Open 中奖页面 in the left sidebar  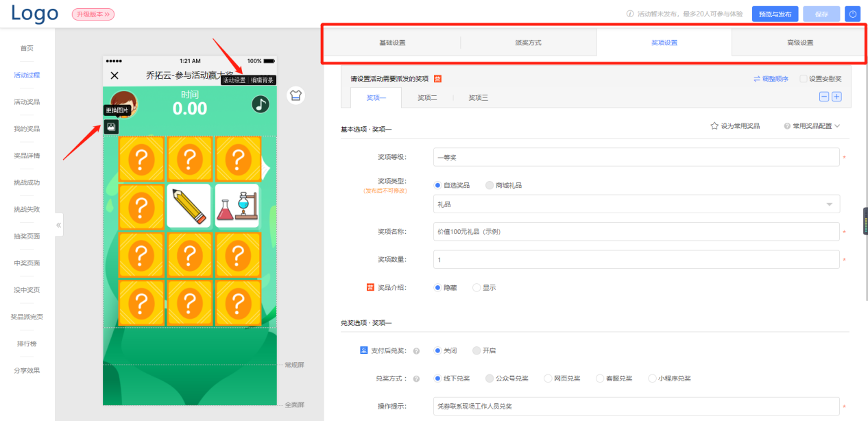tap(27, 263)
